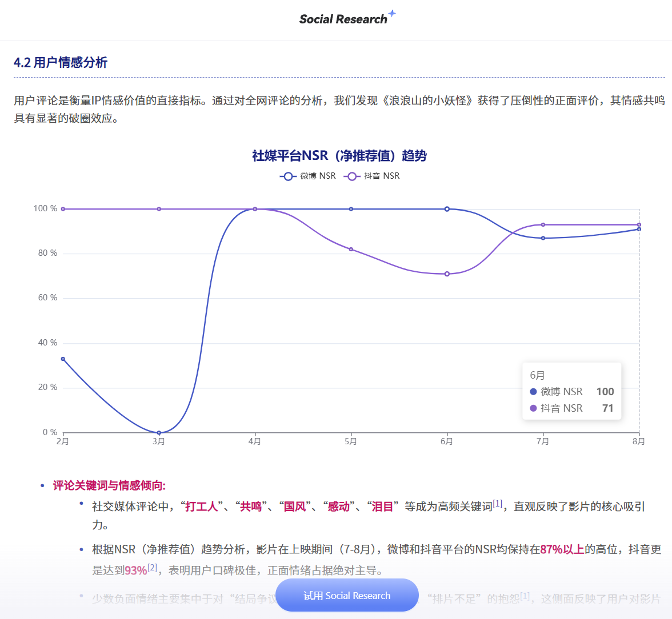Click the 微博 NSR data point at 2月
This screenshot has height=619, width=672.
click(x=63, y=359)
